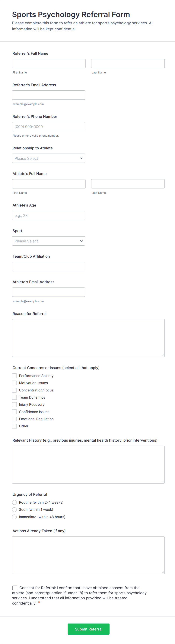
Task: Click the Team/Club Affiliation field
Action: (x=49, y=266)
